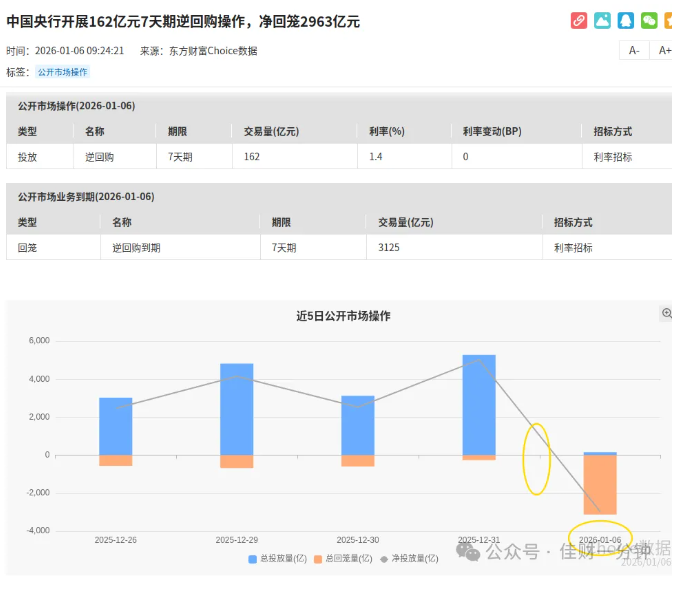Click the blue bar for 2025-12-26

(116, 426)
